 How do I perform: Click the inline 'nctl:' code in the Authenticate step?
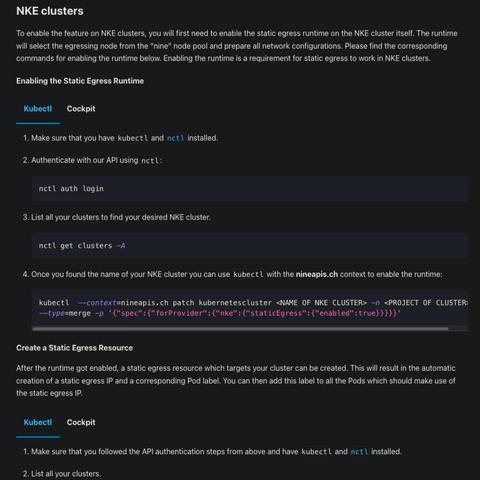pos(151,160)
